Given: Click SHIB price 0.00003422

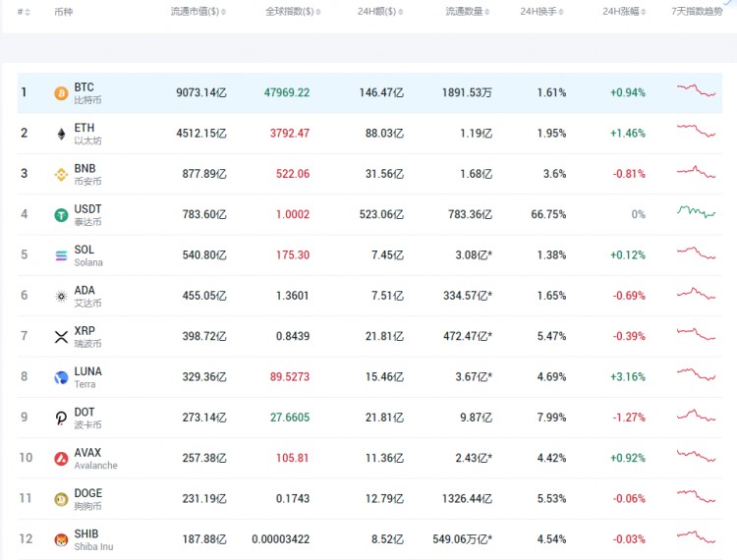Looking at the screenshot, I should pyautogui.click(x=281, y=538).
